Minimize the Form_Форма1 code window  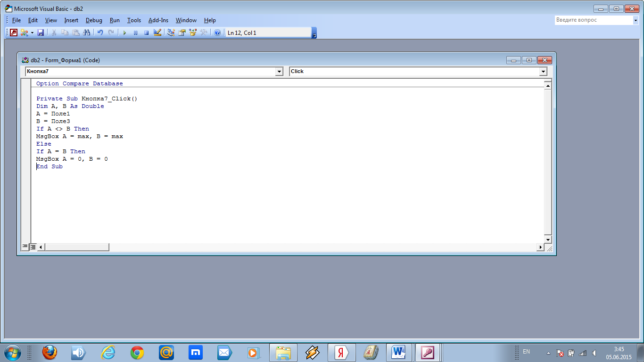coord(514,60)
